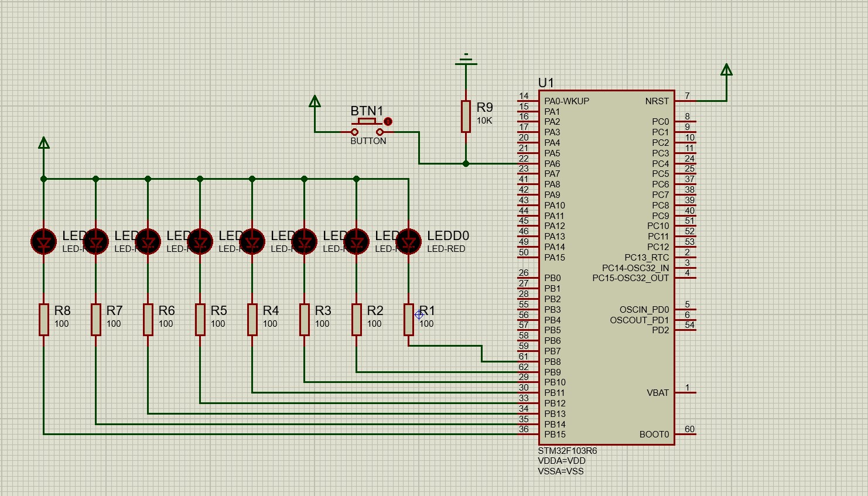Click the BUTTON value text
Viewport: 868px width, 496px height.
(x=368, y=141)
